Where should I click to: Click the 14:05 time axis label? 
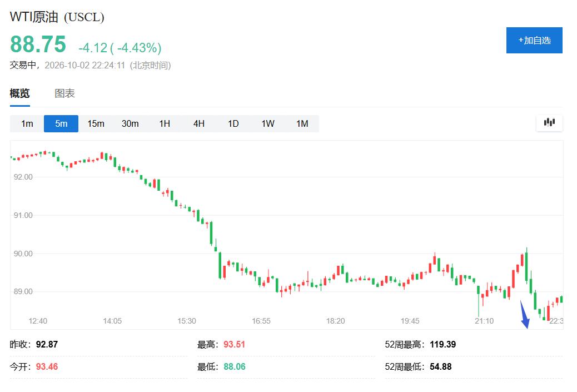pyautogui.click(x=112, y=321)
